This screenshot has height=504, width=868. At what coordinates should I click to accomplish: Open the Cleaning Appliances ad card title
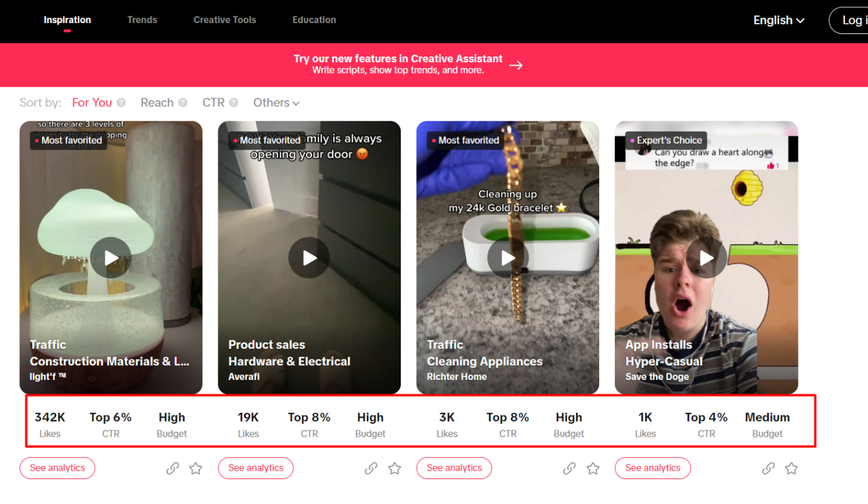(484, 361)
